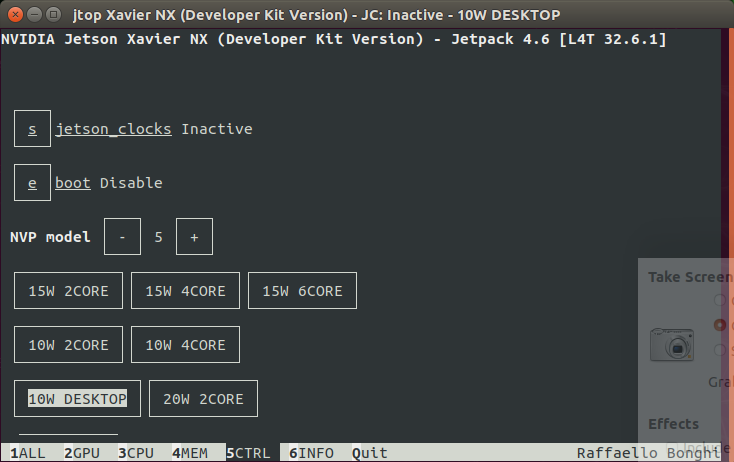Click the Disable status text
Viewport: 734px width, 462px height.
(131, 183)
